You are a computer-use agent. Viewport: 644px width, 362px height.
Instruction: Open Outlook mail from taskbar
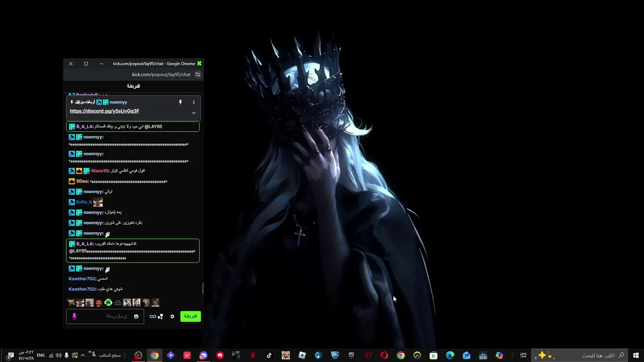tap(466, 355)
